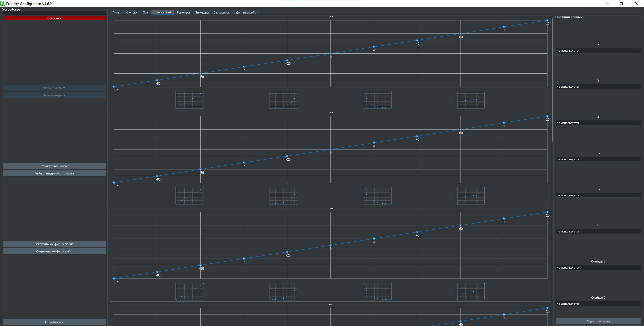
Task: Click the vertical scrollbar of curves panel
Action: [552, 80]
